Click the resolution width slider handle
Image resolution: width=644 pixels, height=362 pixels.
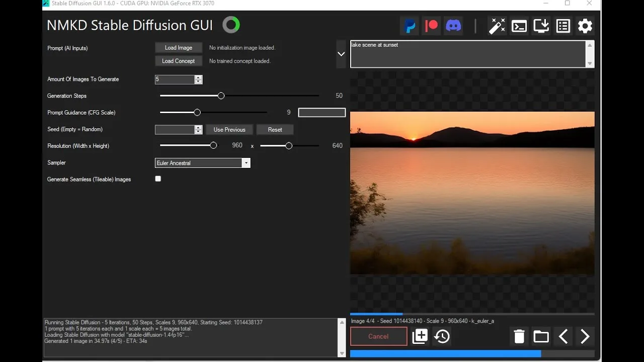click(x=213, y=146)
